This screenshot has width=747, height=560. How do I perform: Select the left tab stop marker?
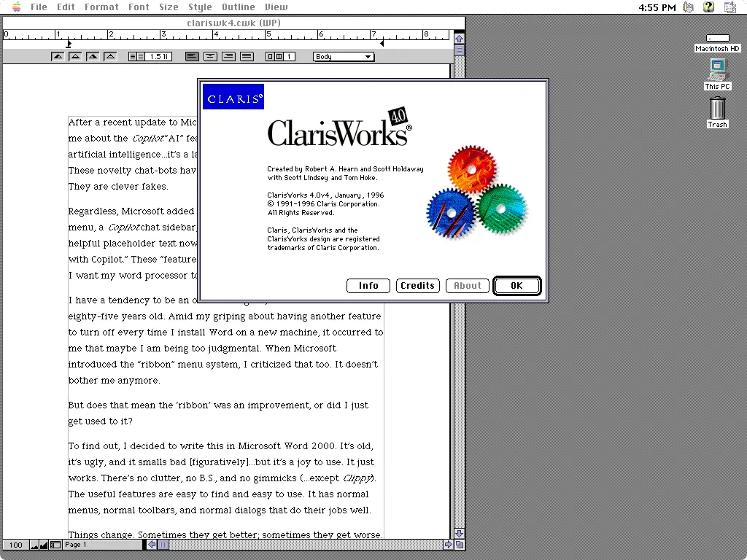(58, 56)
